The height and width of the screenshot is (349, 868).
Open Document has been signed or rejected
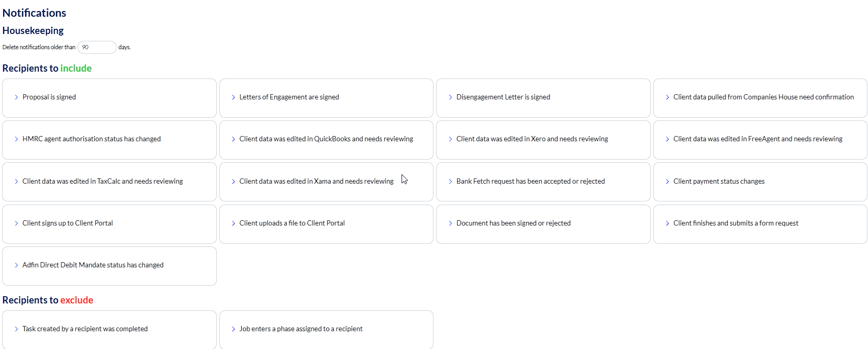[x=451, y=223]
